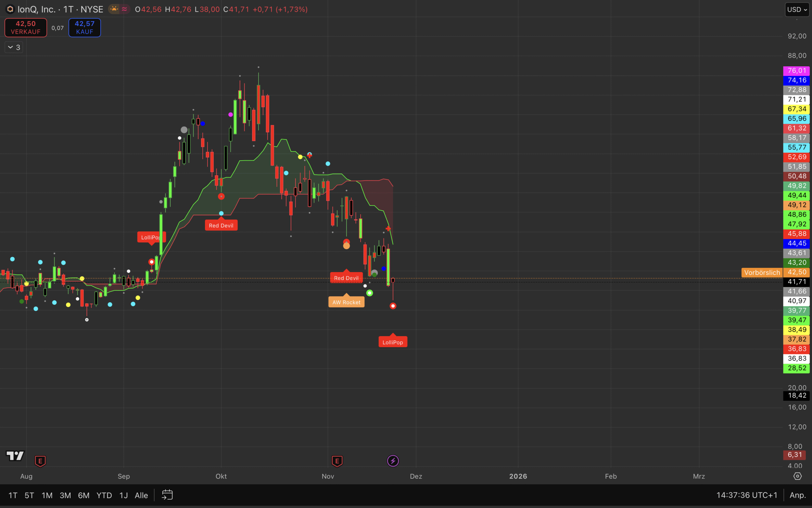
Task: Click the magenta 76,01 price label
Action: tap(796, 71)
